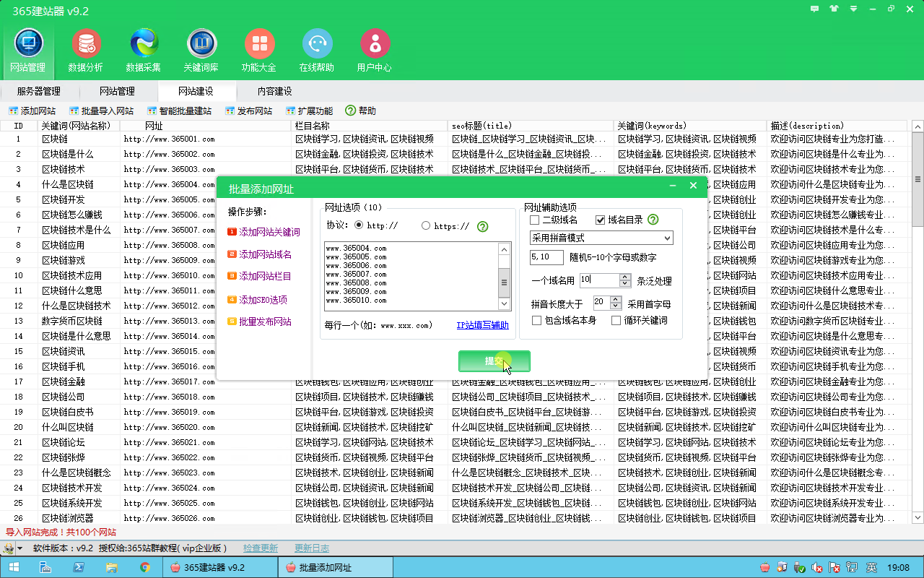Click the 添加网站 toolbar item

pyautogui.click(x=32, y=111)
